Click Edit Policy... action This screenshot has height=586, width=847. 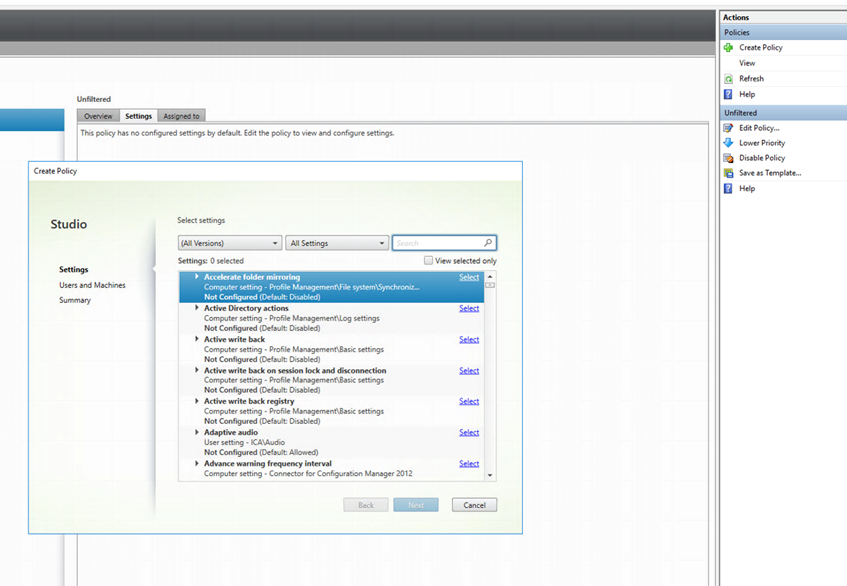tap(759, 128)
